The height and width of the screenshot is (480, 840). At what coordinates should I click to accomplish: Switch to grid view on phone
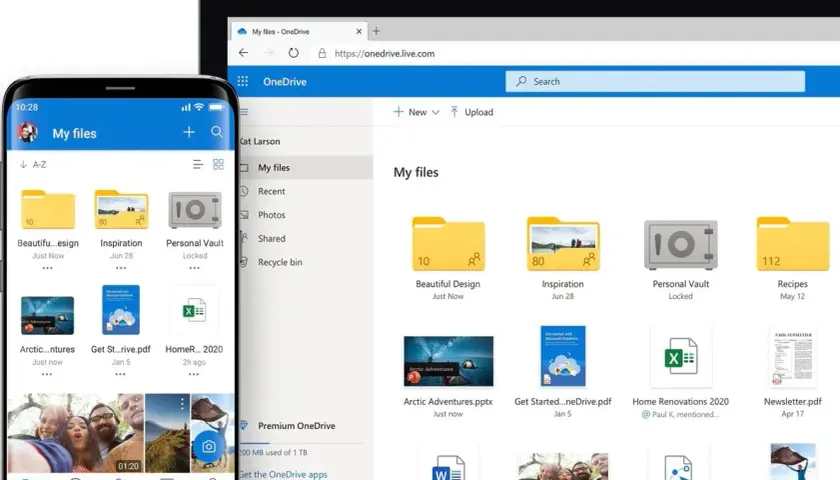pos(218,164)
